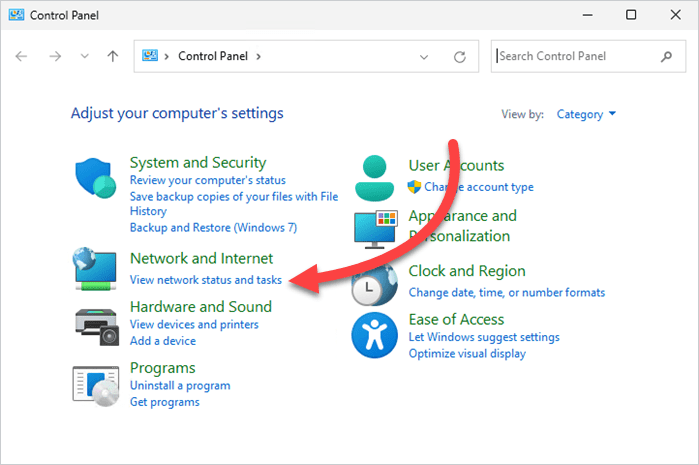
Task: Click Review your computer's status
Action: (208, 180)
